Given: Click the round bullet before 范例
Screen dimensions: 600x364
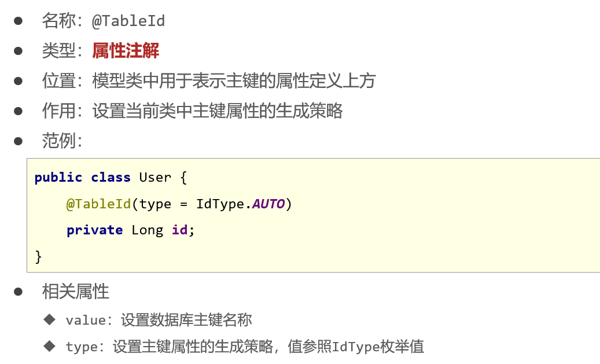Looking at the screenshot, I should pyautogui.click(x=19, y=141).
